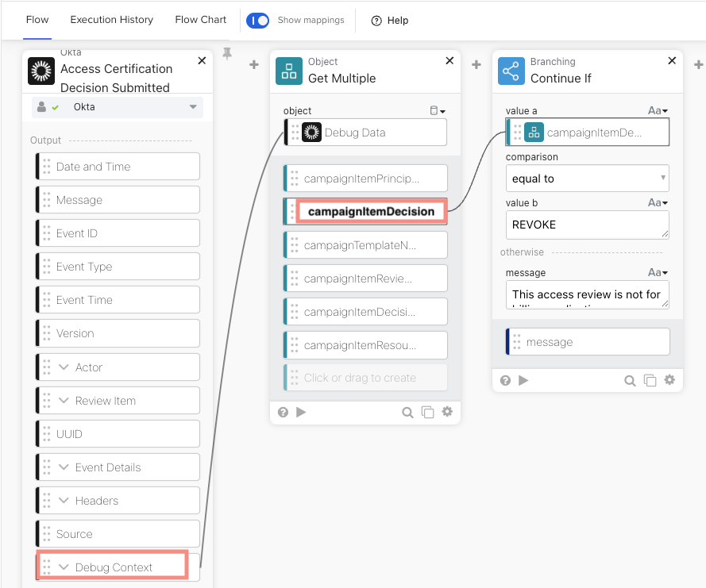Viewport: 706px width, 588px height.
Task: Click the value b REVOKE text field
Action: click(587, 225)
